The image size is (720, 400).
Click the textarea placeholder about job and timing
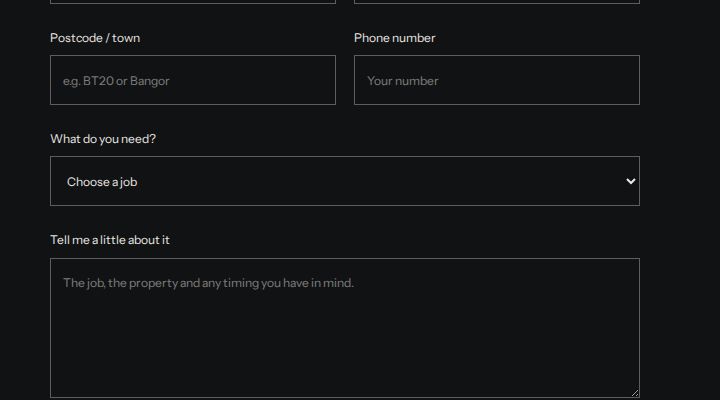point(208,283)
